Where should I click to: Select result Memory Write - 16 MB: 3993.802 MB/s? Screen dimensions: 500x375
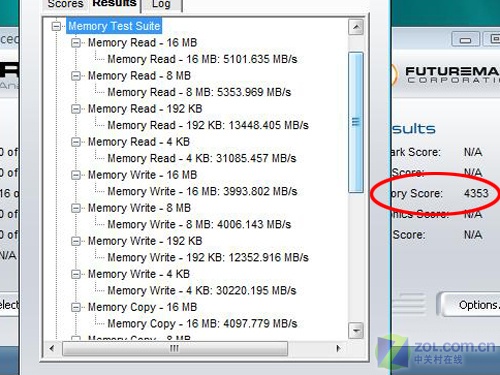point(202,191)
